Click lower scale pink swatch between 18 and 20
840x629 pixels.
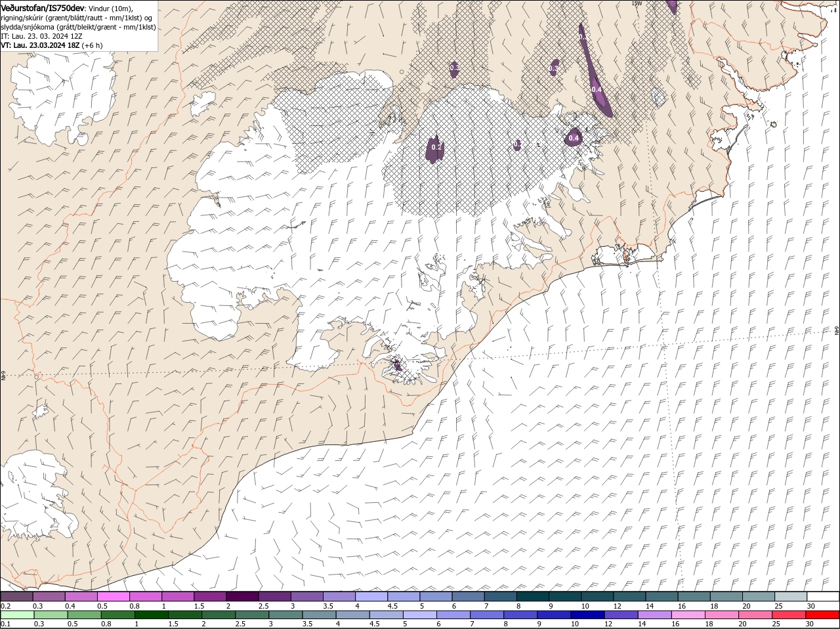721,615
